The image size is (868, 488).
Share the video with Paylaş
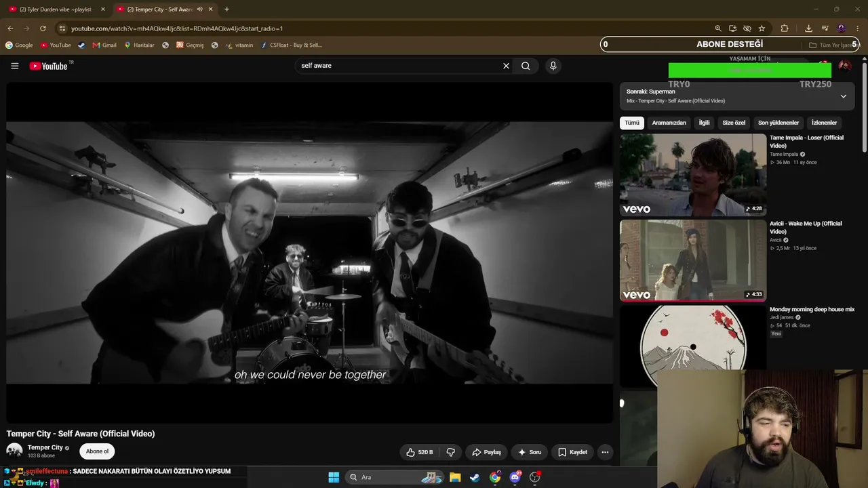pyautogui.click(x=486, y=452)
